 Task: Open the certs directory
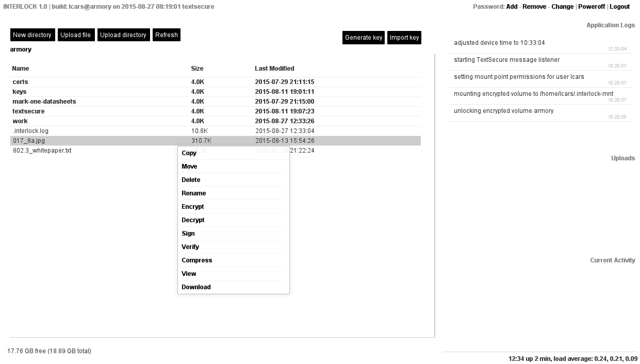(20, 81)
